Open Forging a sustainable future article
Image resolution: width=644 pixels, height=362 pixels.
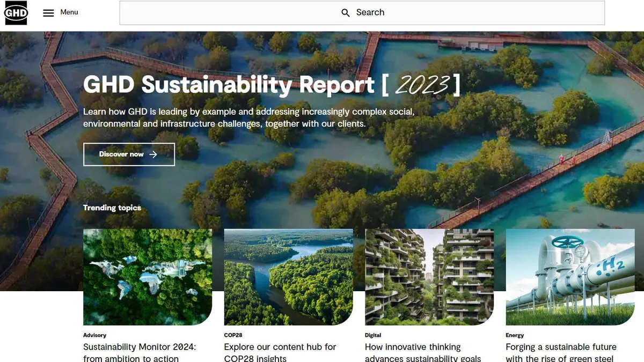coord(561,352)
